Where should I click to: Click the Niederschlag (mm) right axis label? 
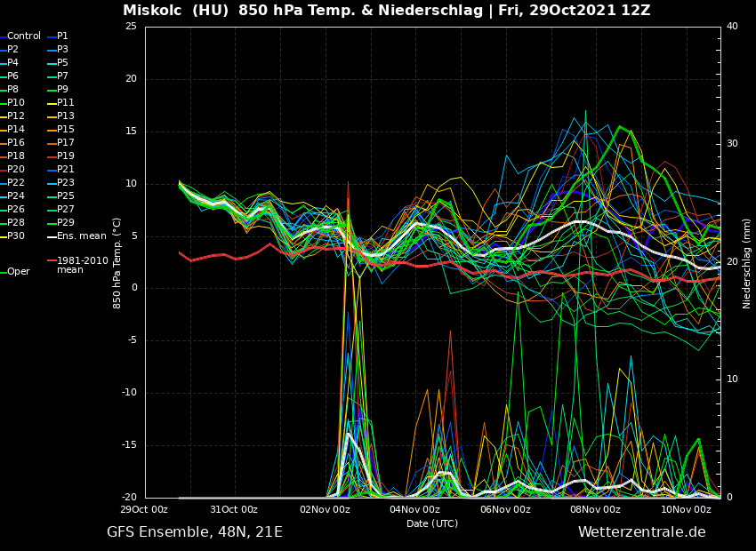click(x=747, y=263)
